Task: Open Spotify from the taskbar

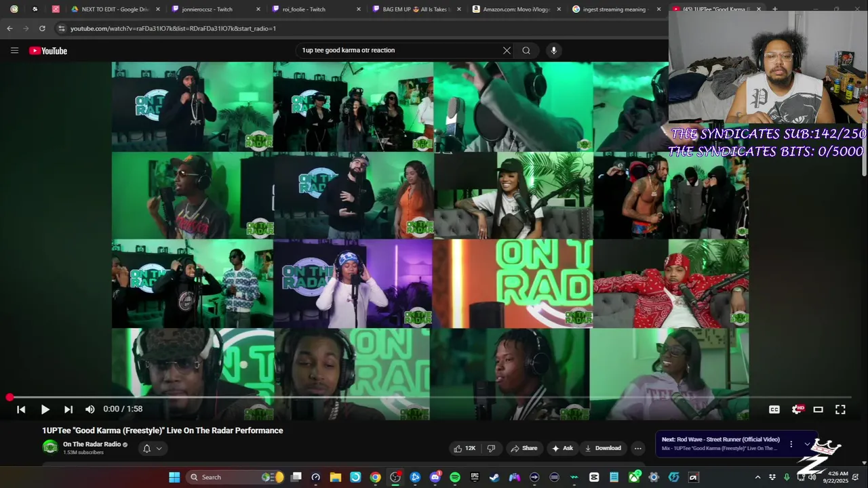Action: coord(455,477)
